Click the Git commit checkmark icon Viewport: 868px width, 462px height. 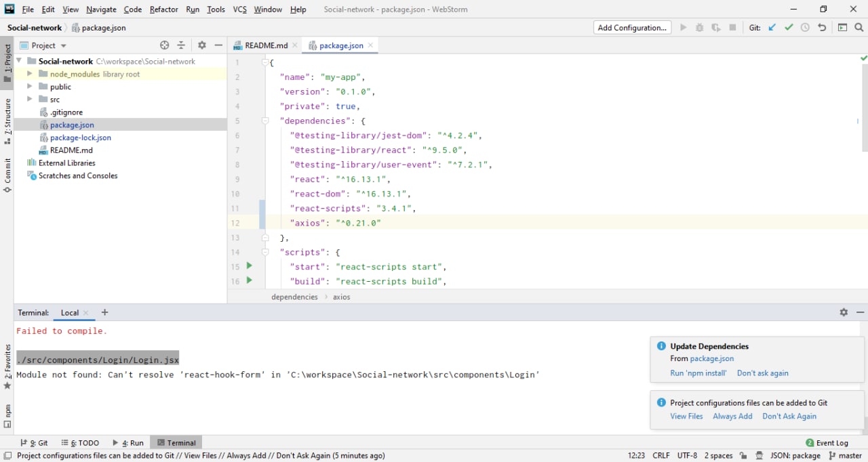click(x=789, y=28)
